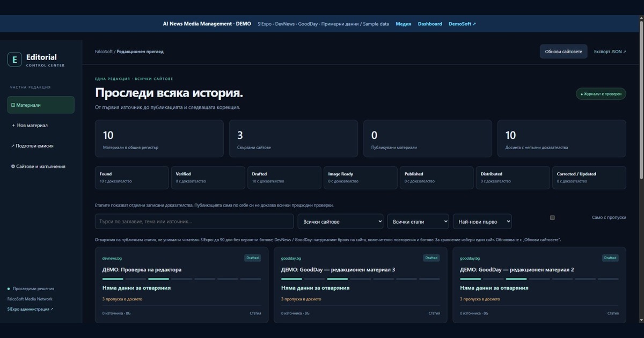The width and height of the screenshot is (644, 338).
Task: Click progress bar on материал 3 card
Action: pos(361,279)
